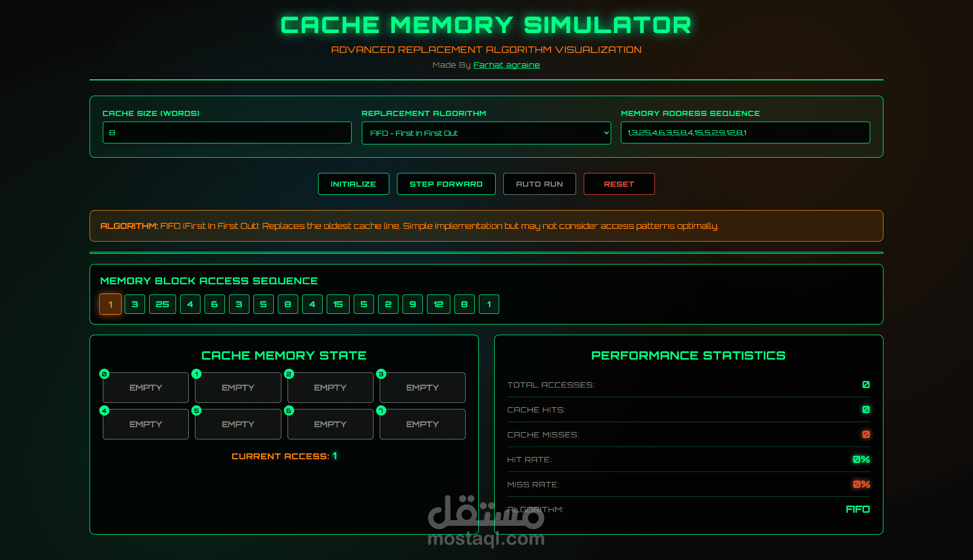Screen dimensions: 973x560
Task: Click EMPTY cache slot for line 5
Action: click(238, 424)
